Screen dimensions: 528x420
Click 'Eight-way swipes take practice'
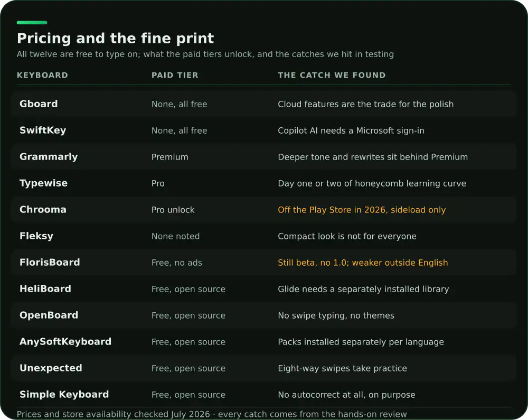point(342,368)
